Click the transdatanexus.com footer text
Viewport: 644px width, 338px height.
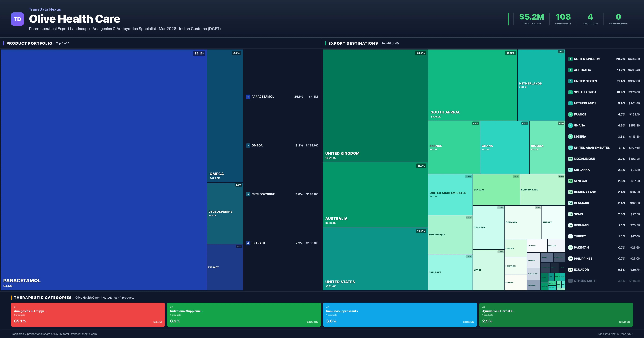click(83, 334)
